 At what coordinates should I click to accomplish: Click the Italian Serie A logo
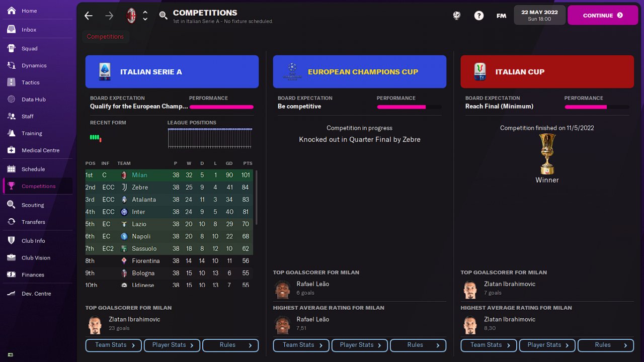click(x=105, y=72)
